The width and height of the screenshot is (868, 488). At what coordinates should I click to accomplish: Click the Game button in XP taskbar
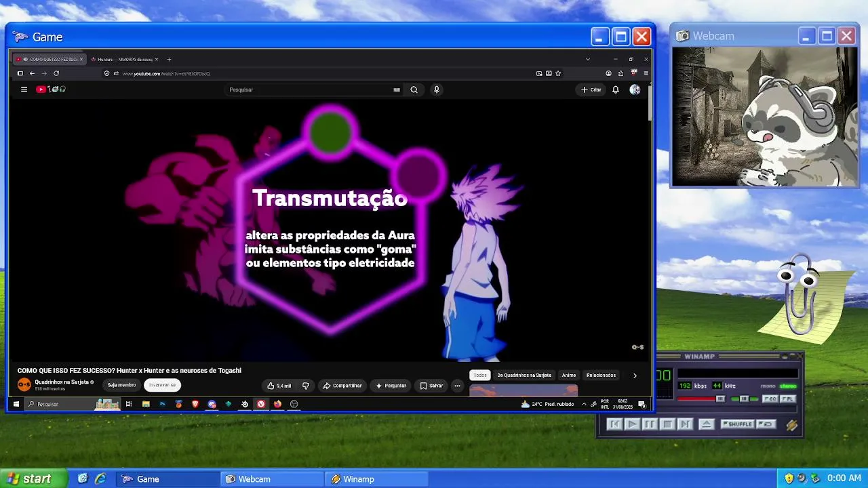coord(168,479)
